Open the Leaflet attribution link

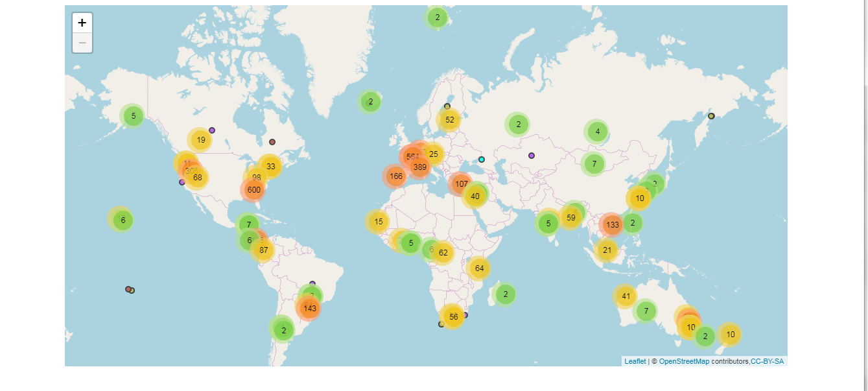[x=633, y=360]
